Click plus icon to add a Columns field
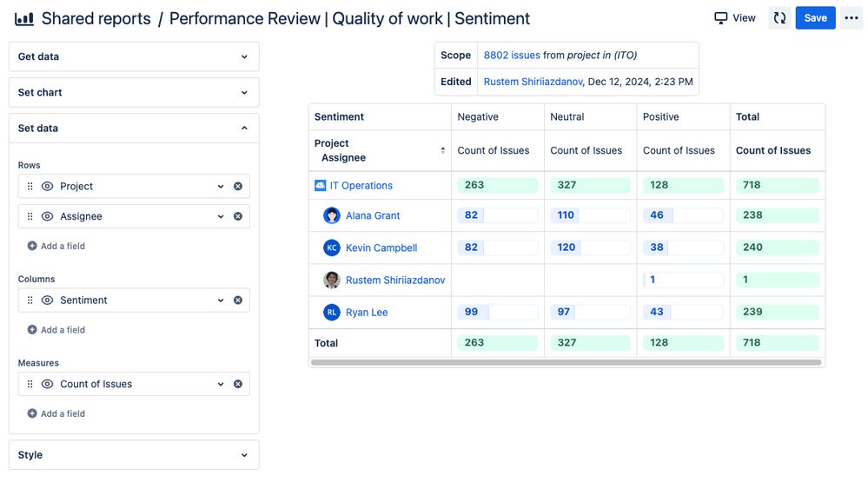 pos(32,330)
